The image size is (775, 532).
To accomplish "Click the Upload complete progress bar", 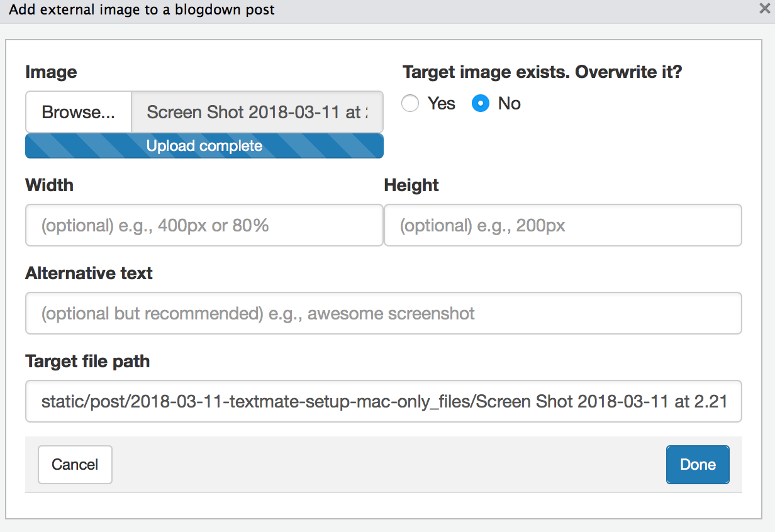I will [204, 145].
